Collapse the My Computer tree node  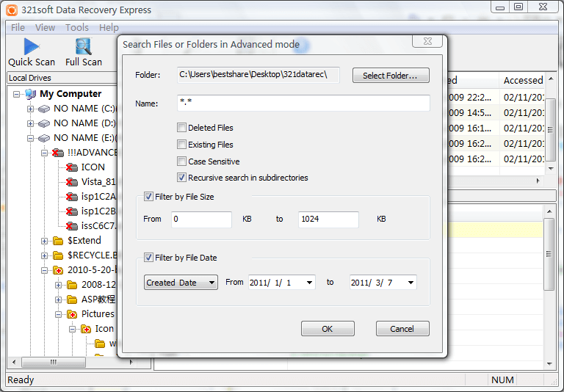16,94
